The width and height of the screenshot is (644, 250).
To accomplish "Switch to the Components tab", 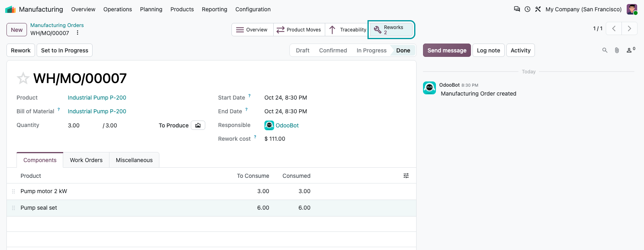I will tap(40, 160).
